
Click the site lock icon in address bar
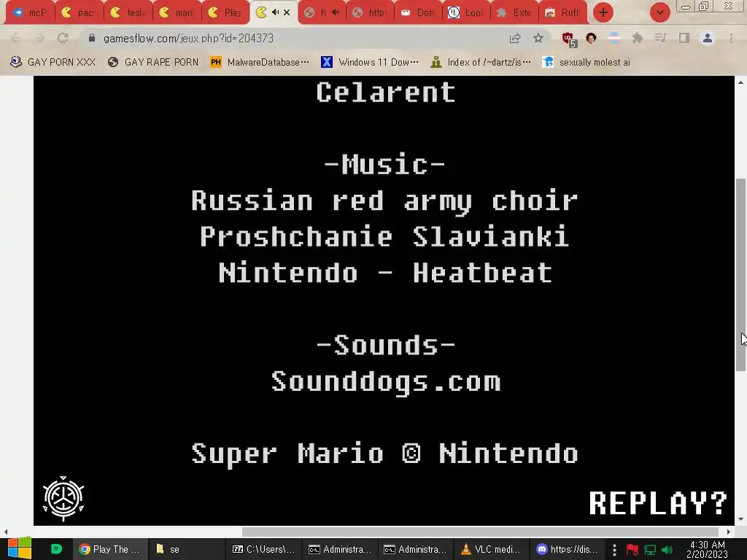pyautogui.click(x=92, y=38)
